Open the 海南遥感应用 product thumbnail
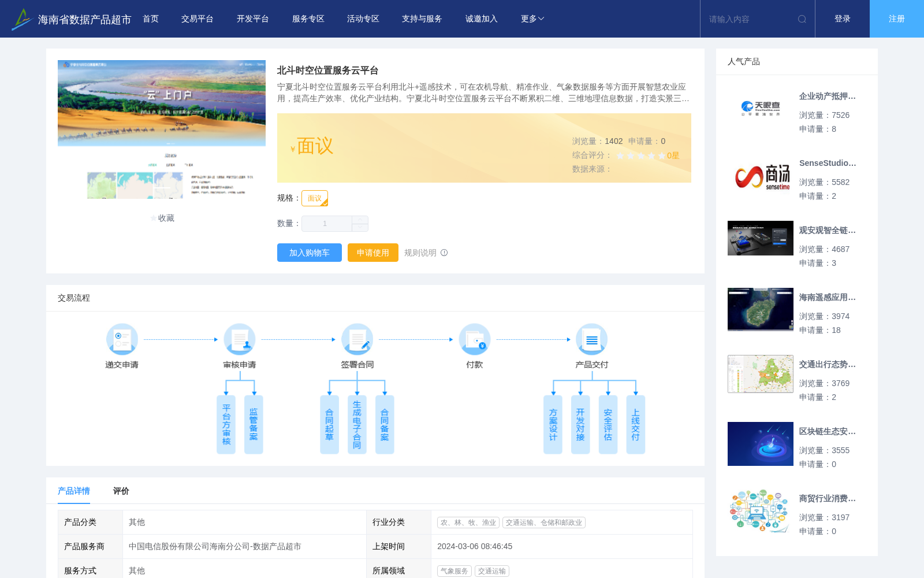Viewport: 924px width, 578px height. (x=761, y=309)
